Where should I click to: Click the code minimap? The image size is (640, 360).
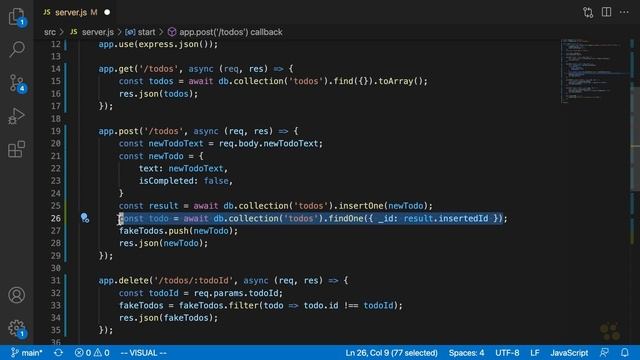[594, 71]
